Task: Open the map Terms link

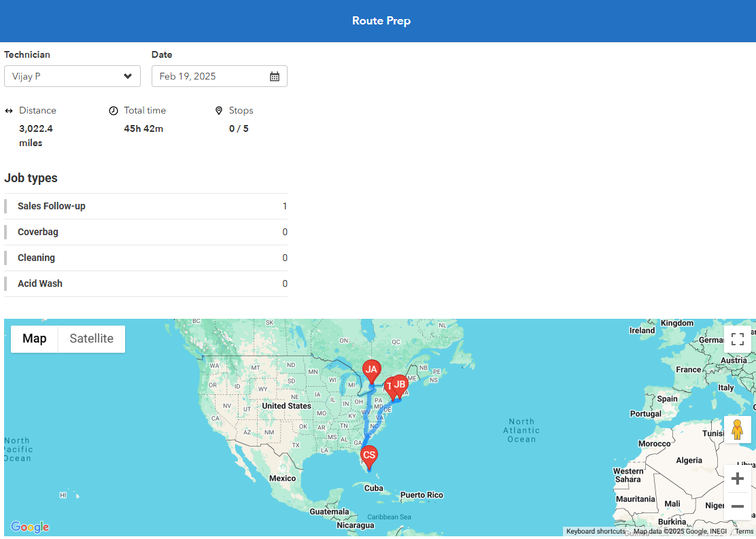Action: click(x=744, y=532)
